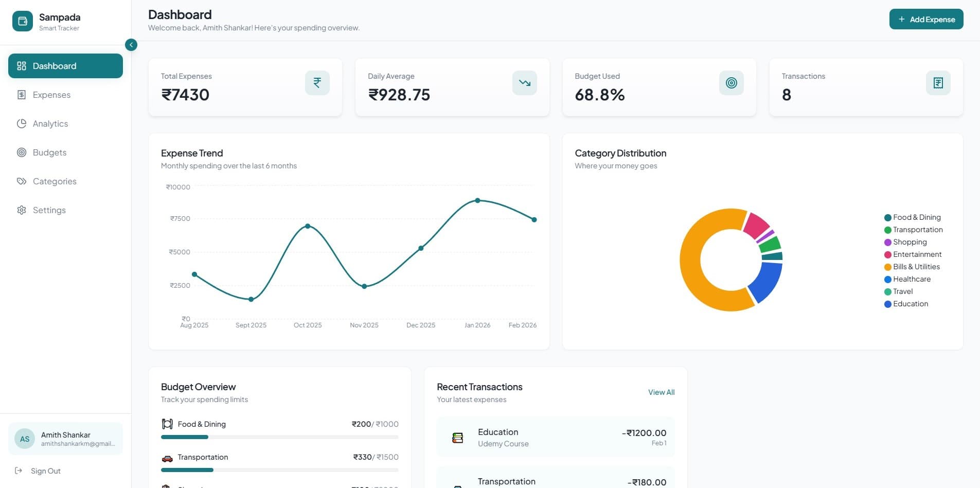980x488 pixels.
Task: Select the Categories tags icon
Action: coord(21,181)
